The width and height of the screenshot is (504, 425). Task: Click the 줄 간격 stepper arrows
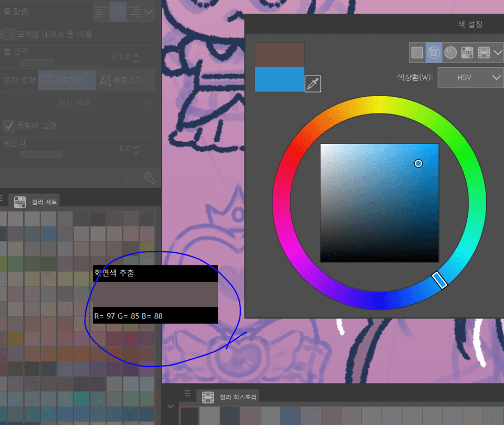(x=136, y=58)
